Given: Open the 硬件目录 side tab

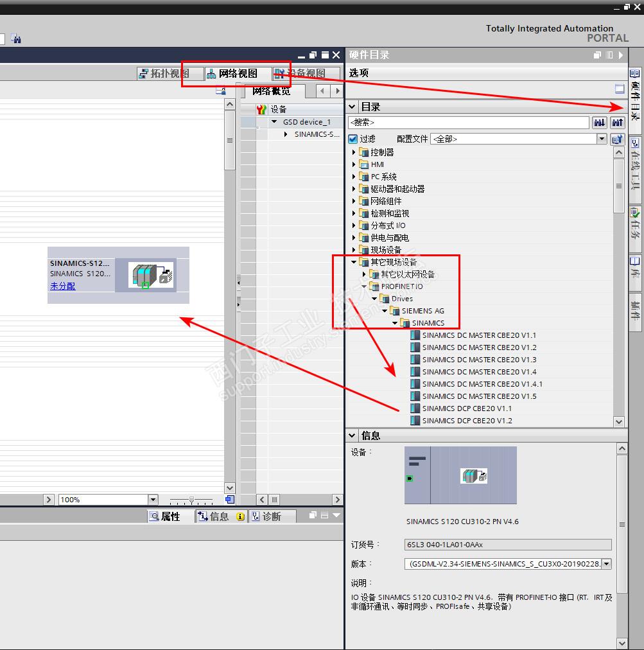Looking at the screenshot, I should [x=635, y=100].
